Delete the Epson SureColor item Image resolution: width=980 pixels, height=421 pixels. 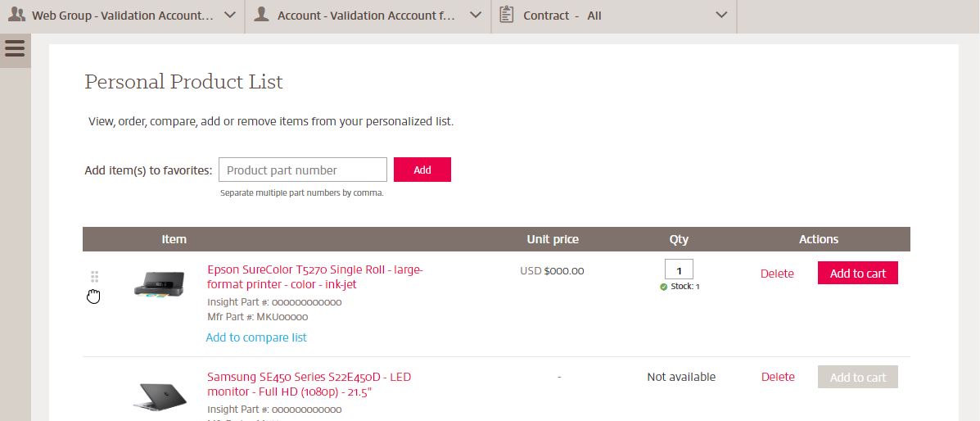tap(777, 274)
